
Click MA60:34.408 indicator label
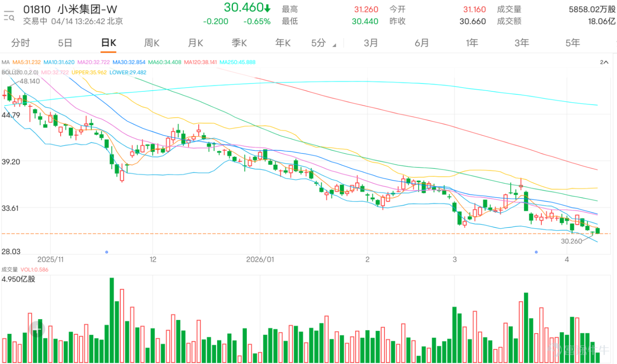[165, 62]
